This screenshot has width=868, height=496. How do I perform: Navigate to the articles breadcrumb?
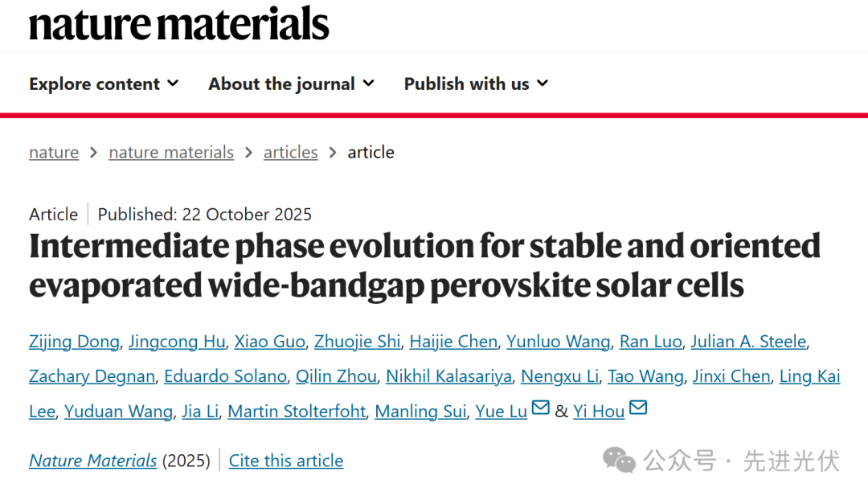290,152
